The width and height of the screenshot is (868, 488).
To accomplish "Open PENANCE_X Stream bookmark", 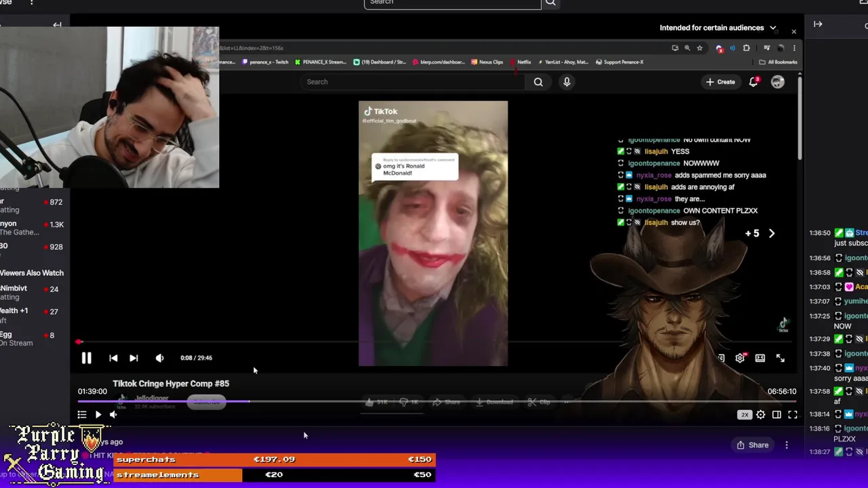I will click(321, 62).
